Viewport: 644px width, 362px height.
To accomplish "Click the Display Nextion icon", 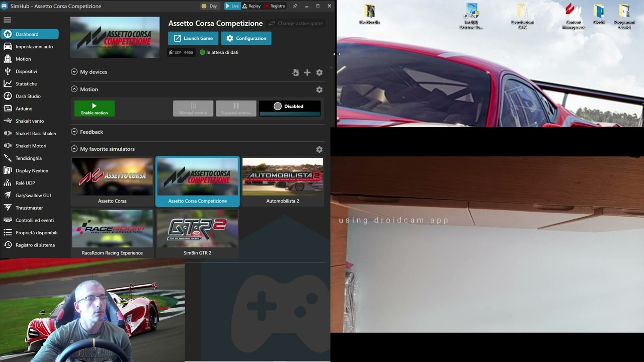I will [x=8, y=170].
